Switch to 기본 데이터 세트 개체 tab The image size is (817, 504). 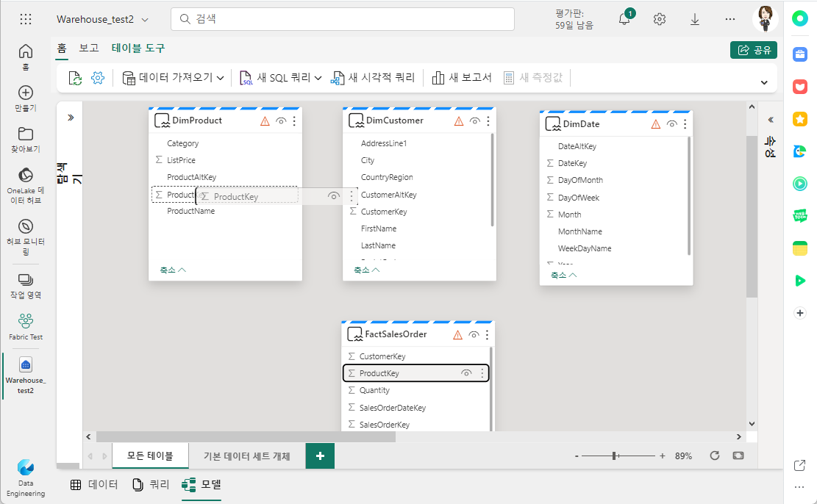[x=247, y=456]
